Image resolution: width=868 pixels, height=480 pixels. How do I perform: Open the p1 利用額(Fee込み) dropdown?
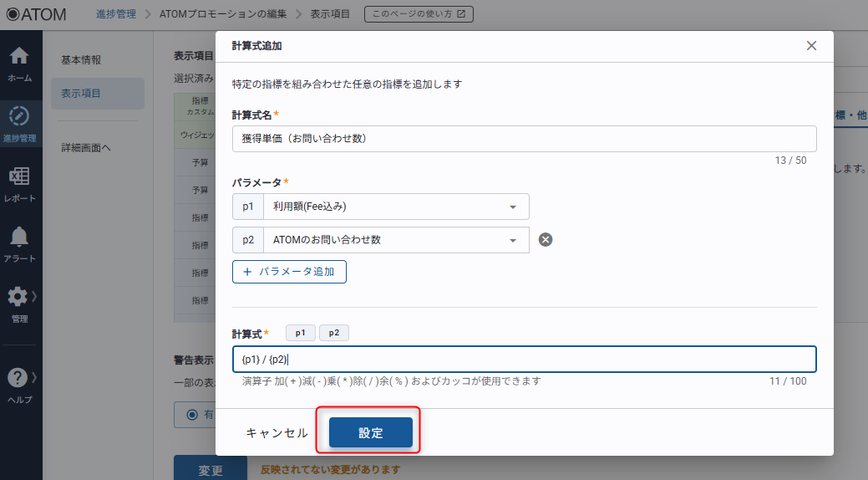(x=395, y=207)
